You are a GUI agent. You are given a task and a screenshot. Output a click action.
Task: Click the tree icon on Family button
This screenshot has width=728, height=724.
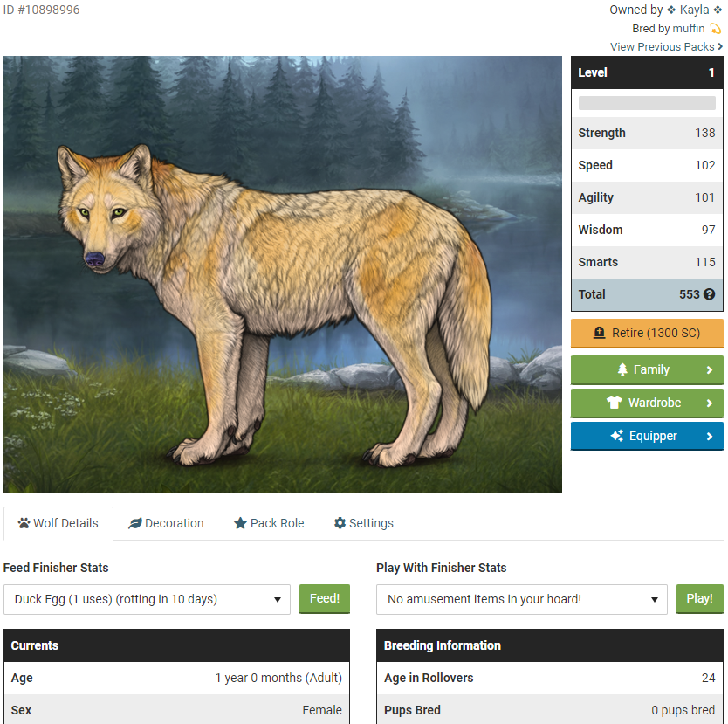click(x=622, y=369)
